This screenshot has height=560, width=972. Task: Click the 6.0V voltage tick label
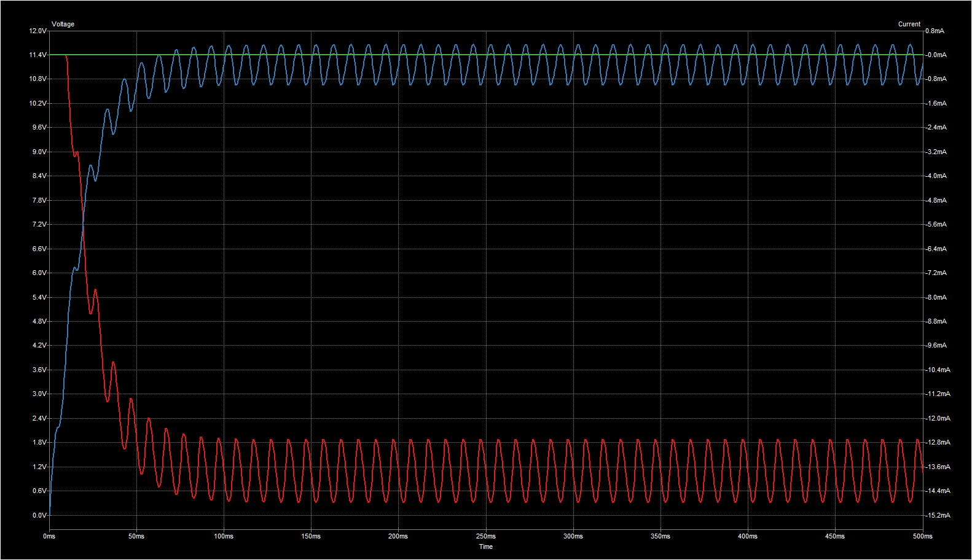(39, 273)
